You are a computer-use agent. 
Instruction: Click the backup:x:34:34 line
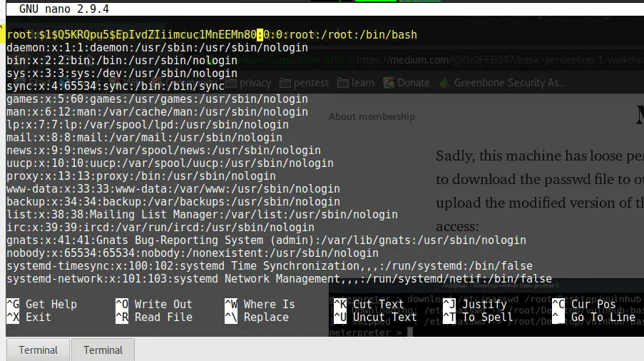click(173, 202)
